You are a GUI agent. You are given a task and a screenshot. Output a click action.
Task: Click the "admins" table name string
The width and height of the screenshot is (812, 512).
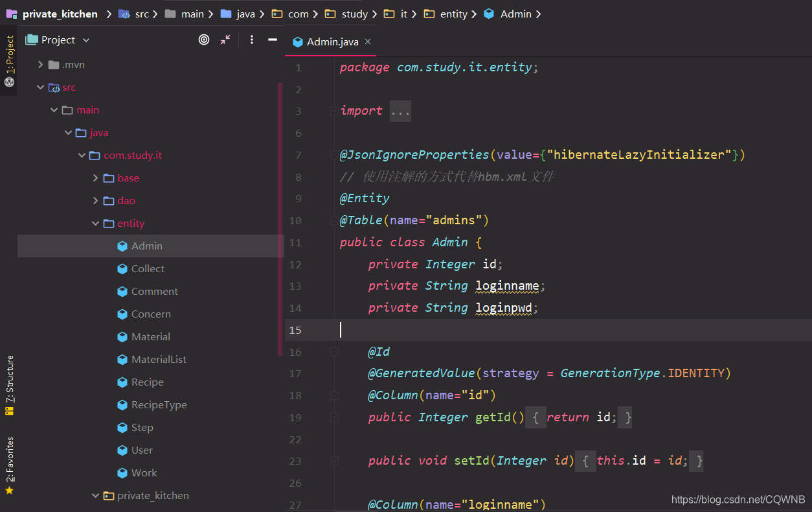coord(454,220)
